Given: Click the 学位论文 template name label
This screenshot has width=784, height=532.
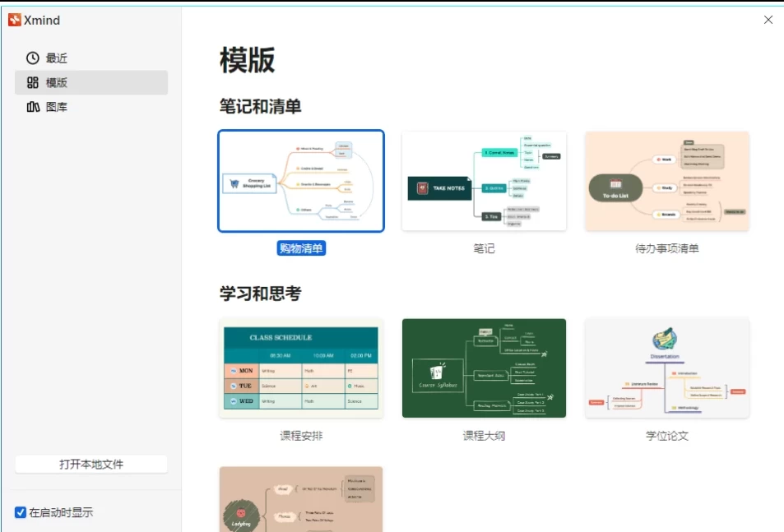Looking at the screenshot, I should 667,435.
